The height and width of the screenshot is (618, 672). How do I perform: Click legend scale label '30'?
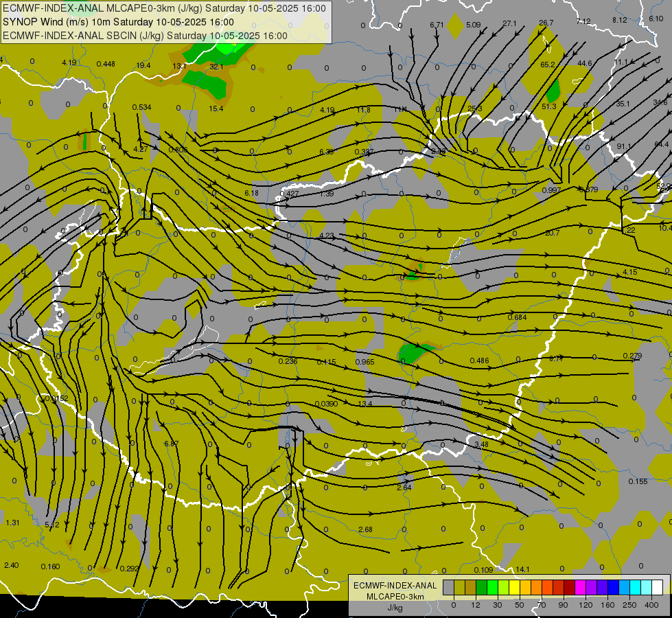tap(497, 605)
